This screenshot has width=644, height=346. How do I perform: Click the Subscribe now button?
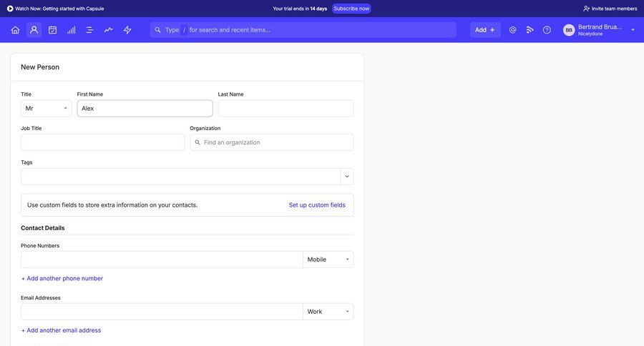(x=351, y=9)
